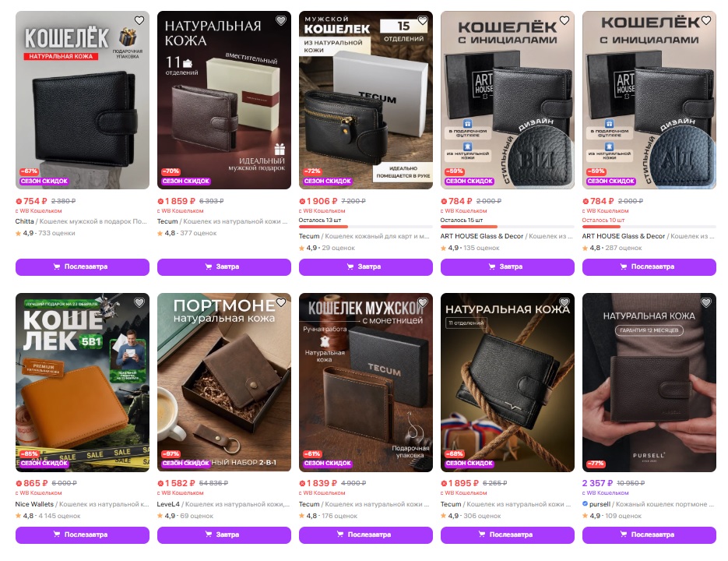Tap the heart on the 15-compartment Tecum wallet
728x561 pixels.
pyautogui.click(x=423, y=20)
